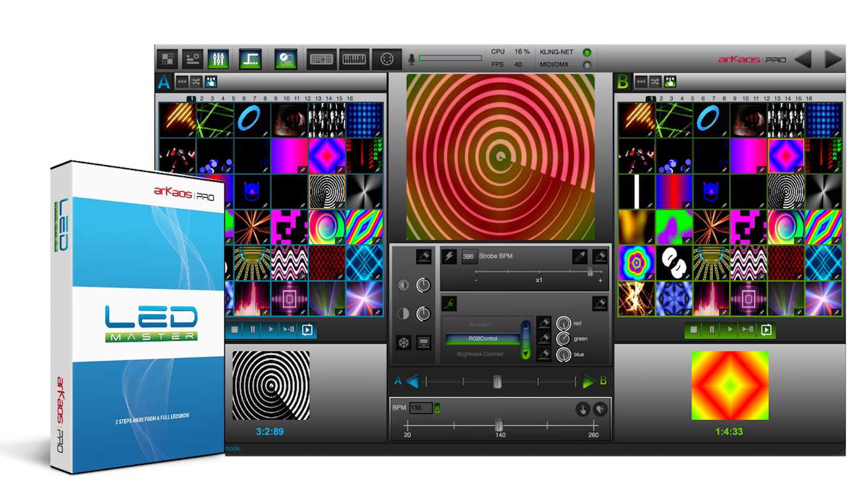Reset the red knob with its eraser
868x490 pixels.
pyautogui.click(x=543, y=323)
